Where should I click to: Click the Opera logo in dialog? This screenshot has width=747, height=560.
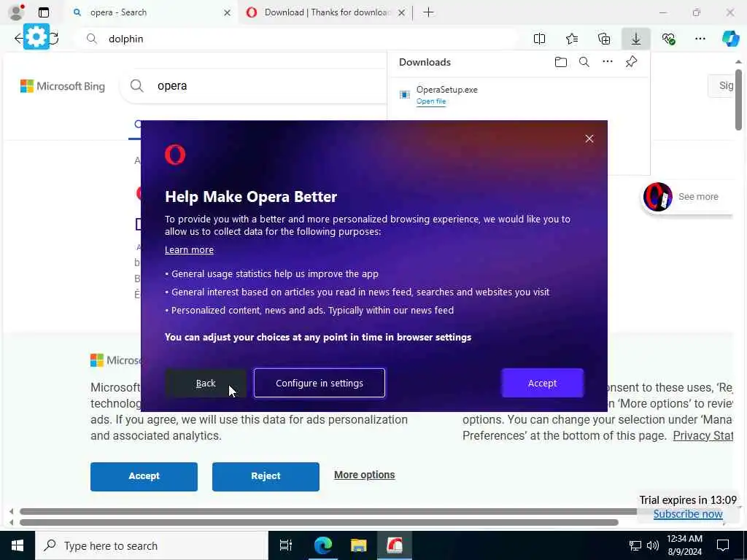click(175, 155)
